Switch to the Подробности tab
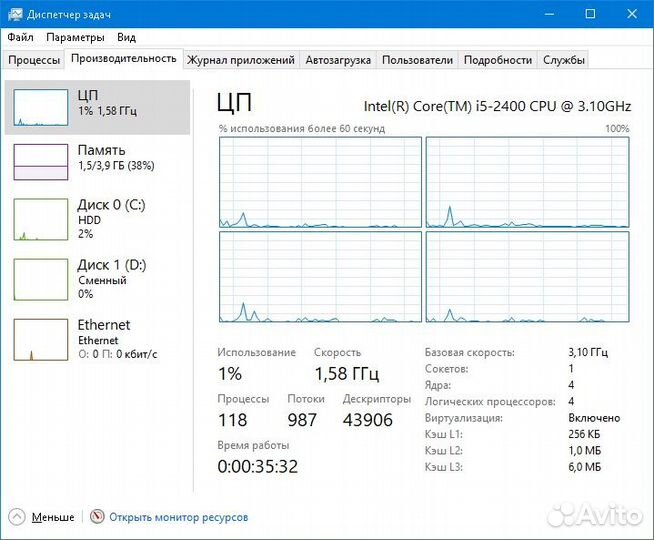Viewport: 654px width, 540px height. click(498, 60)
